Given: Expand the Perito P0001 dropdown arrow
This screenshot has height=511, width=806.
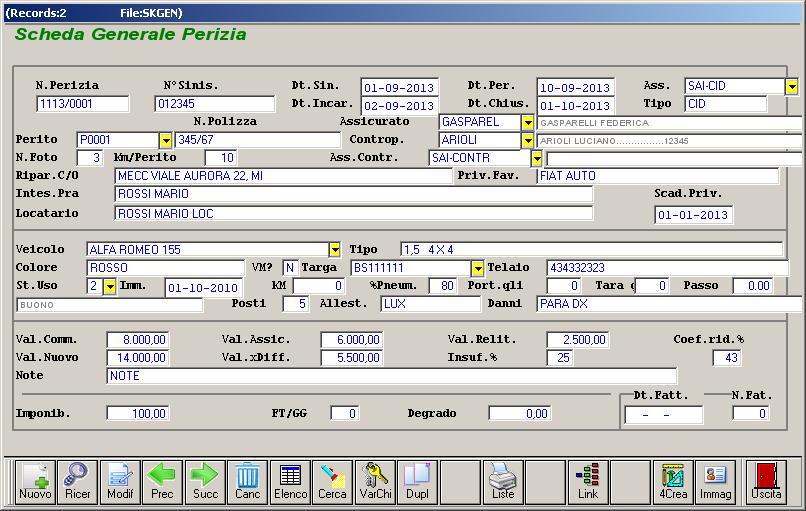Looking at the screenshot, I should (x=166, y=140).
